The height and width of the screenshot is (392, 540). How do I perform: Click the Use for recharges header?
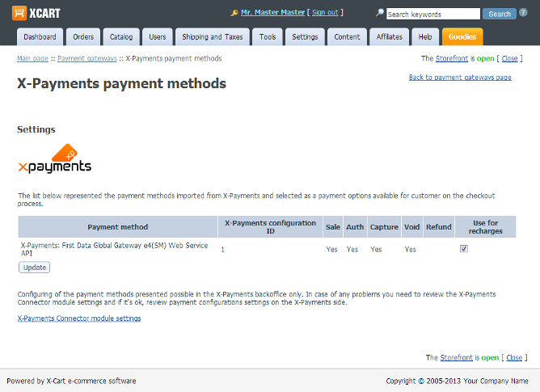486,227
